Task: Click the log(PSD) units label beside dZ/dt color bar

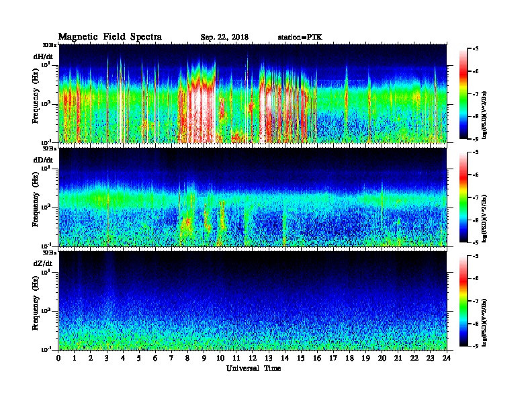Action: coord(485,322)
